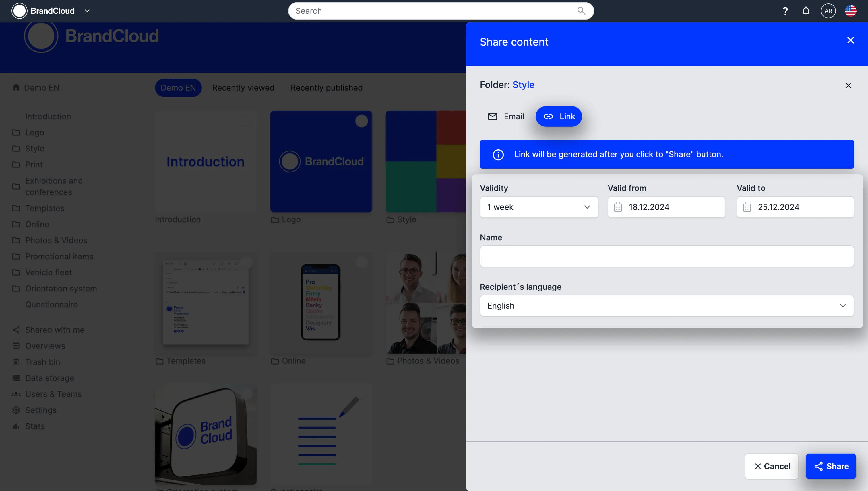Select the Link sharing option
The height and width of the screenshot is (491, 868).
point(559,117)
